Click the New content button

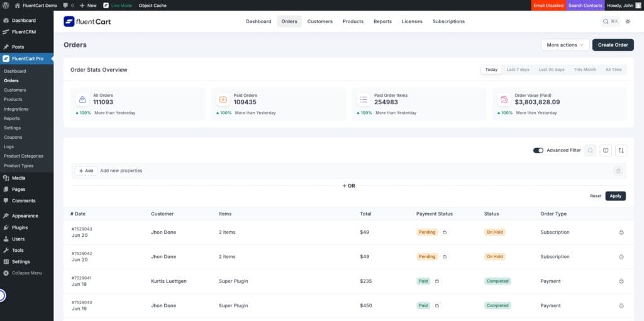click(88, 5)
